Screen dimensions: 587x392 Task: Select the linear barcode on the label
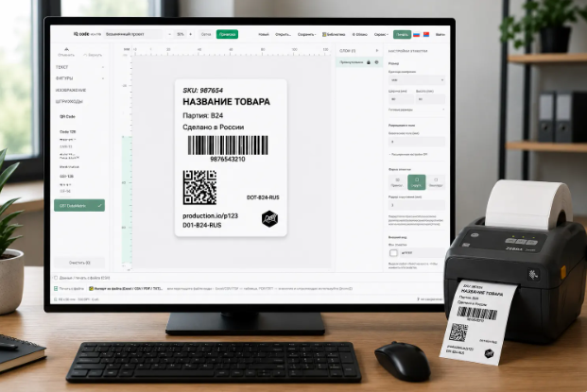pyautogui.click(x=228, y=145)
